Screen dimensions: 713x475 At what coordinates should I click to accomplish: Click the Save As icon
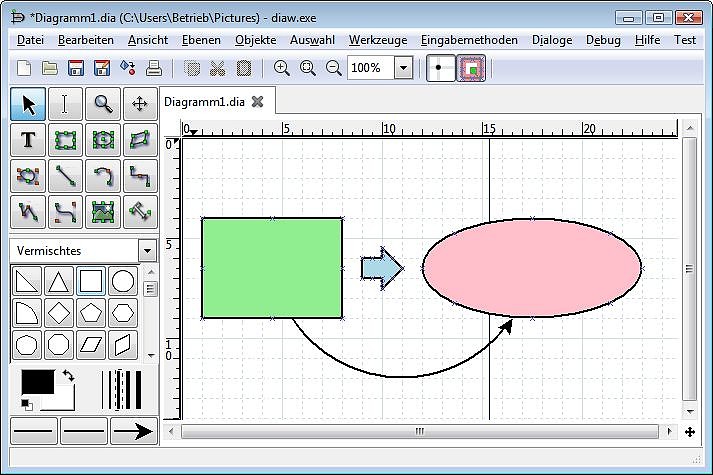pos(102,68)
